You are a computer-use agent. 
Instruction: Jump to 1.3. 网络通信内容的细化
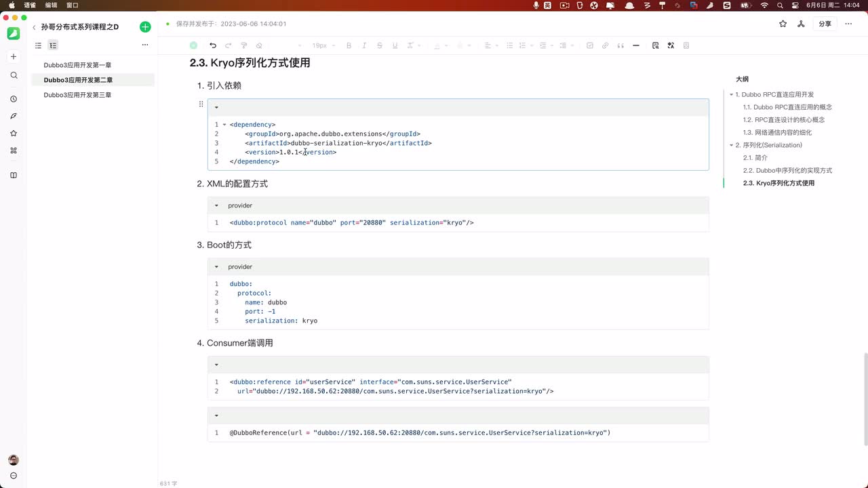[x=777, y=133]
